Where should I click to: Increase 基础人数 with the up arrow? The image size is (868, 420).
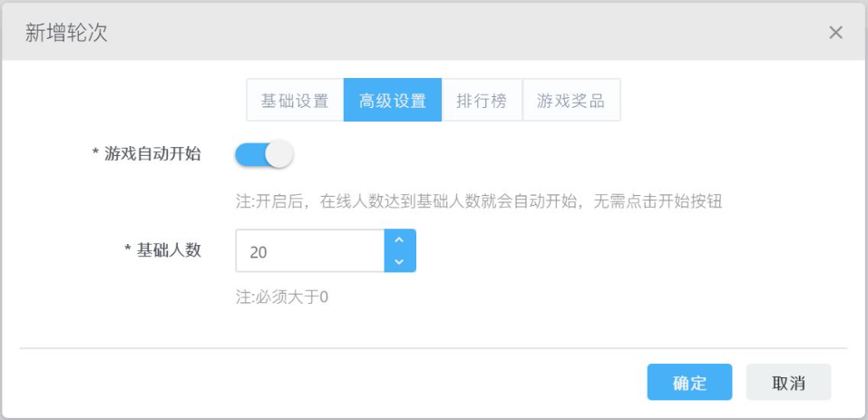[400, 240]
